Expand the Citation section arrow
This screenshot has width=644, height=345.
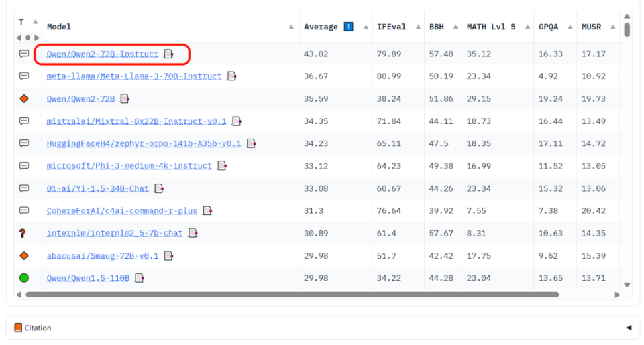(629, 328)
